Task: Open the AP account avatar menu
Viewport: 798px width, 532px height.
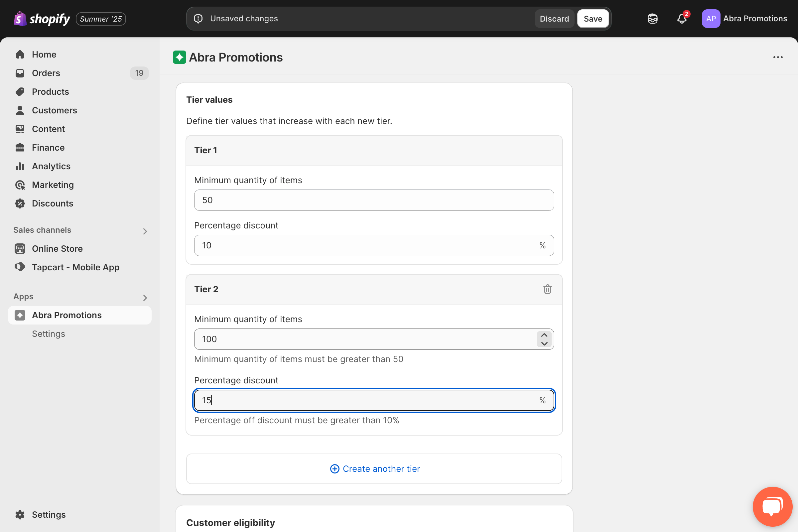Action: pos(711,19)
